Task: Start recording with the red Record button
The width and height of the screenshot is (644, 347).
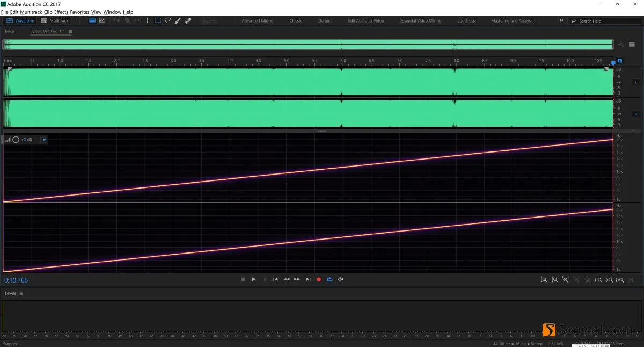Action: 319,279
